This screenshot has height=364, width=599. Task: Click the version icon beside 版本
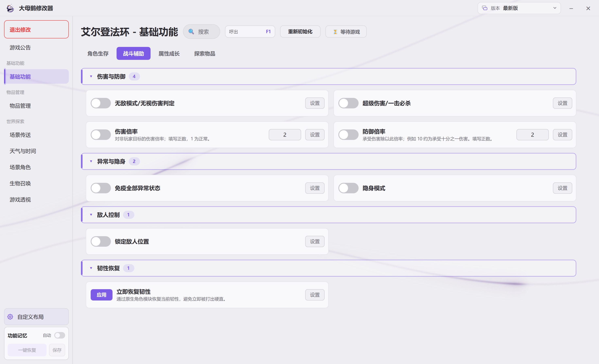tap(484, 8)
